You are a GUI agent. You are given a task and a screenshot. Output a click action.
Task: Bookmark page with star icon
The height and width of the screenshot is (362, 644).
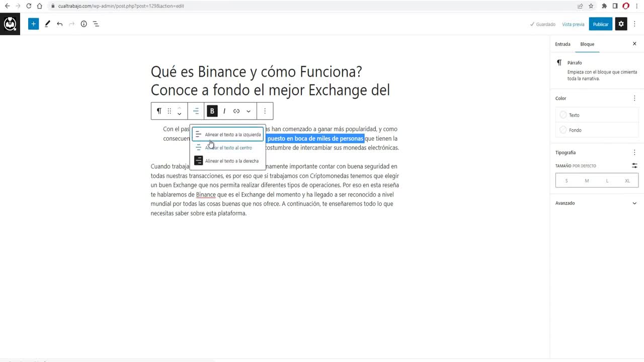coord(591,6)
